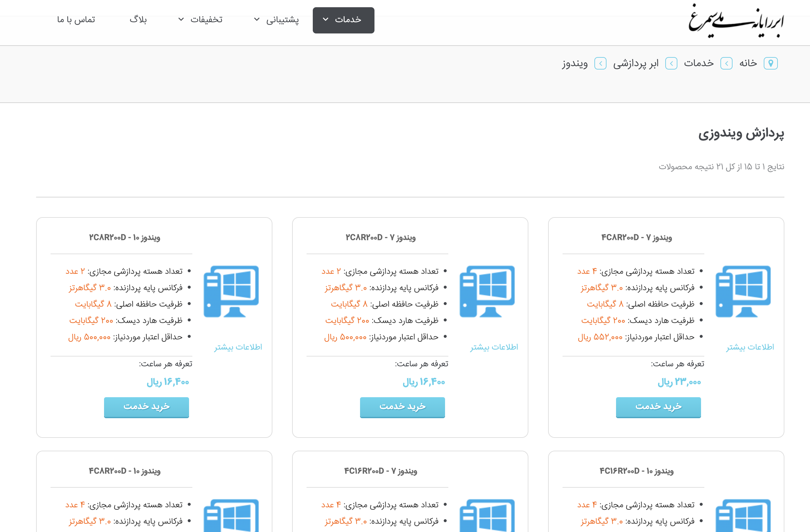Click the page heading پردازش ویندوزی
This screenshot has height=532, width=810.
coord(741,134)
